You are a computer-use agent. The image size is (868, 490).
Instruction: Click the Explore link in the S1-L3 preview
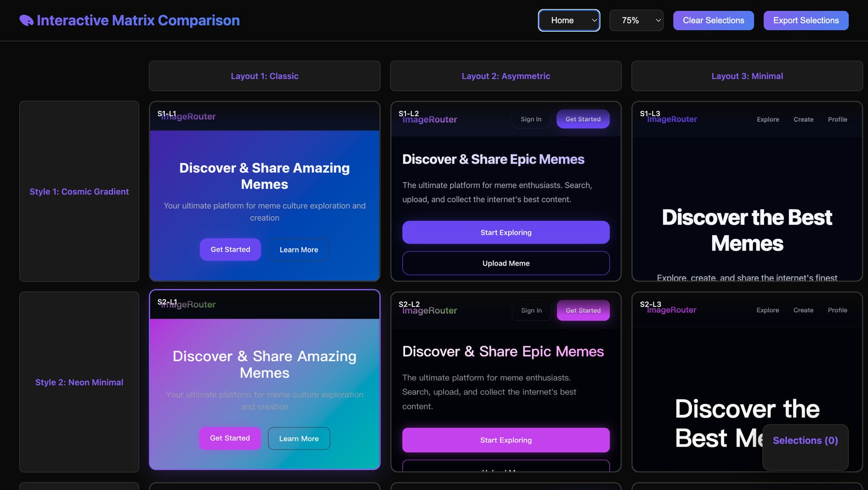(768, 119)
